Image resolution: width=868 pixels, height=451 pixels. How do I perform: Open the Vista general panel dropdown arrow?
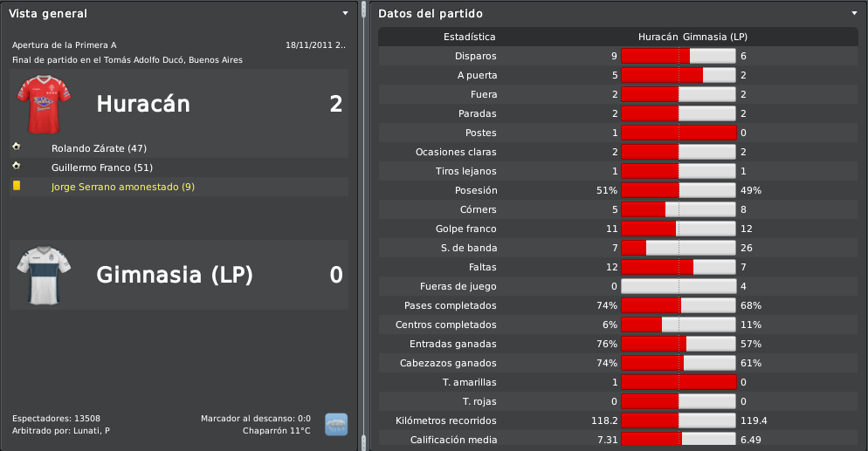click(346, 13)
